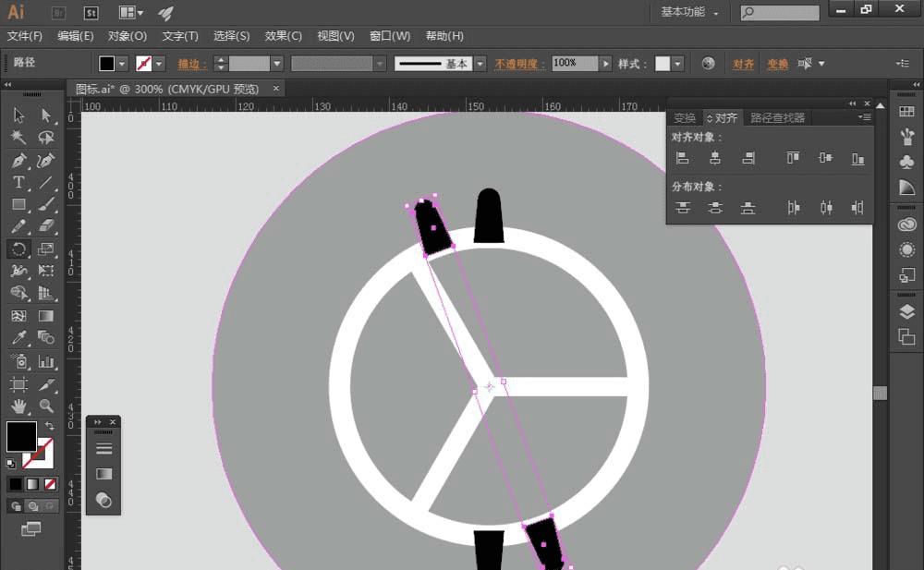Click vertical distribute center icon
The height and width of the screenshot is (570, 924).
click(715, 208)
